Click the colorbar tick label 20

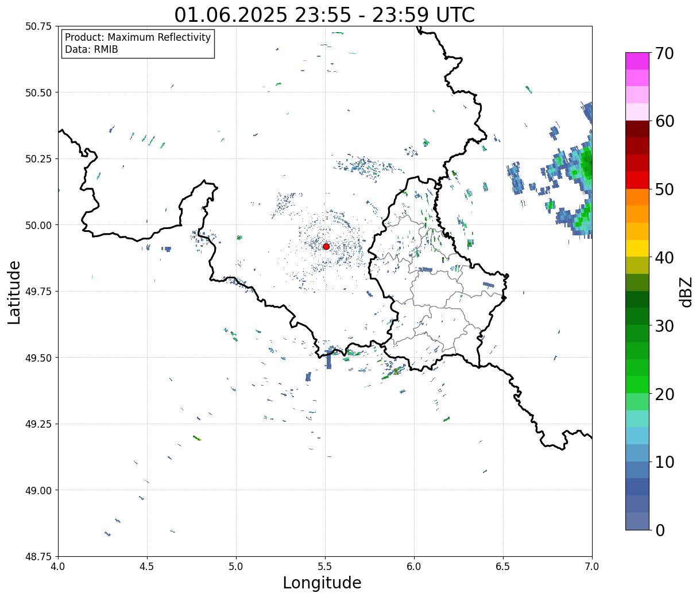664,394
